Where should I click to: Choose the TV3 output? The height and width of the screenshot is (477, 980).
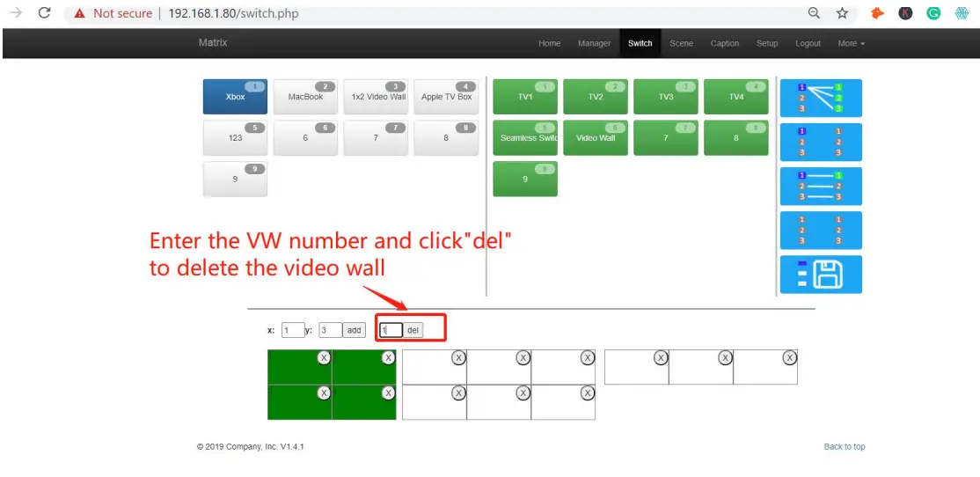666,97
